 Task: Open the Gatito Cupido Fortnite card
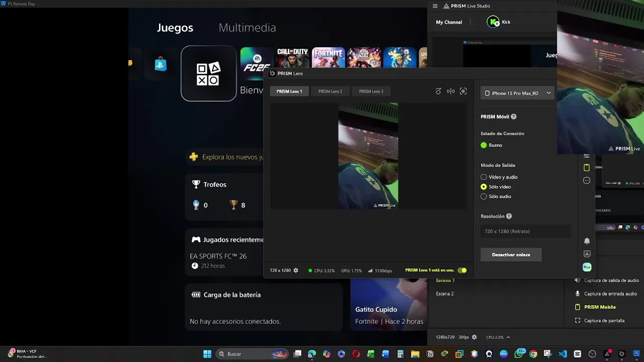coord(388,304)
